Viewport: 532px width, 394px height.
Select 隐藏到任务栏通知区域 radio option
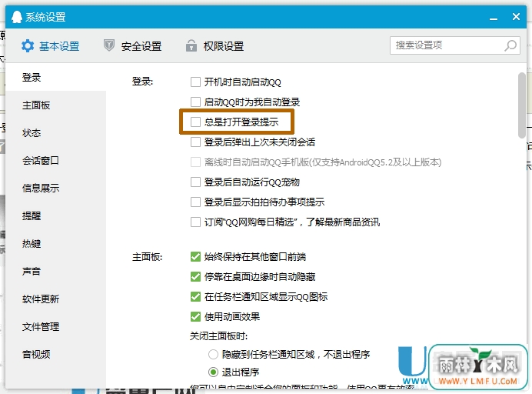(x=213, y=355)
